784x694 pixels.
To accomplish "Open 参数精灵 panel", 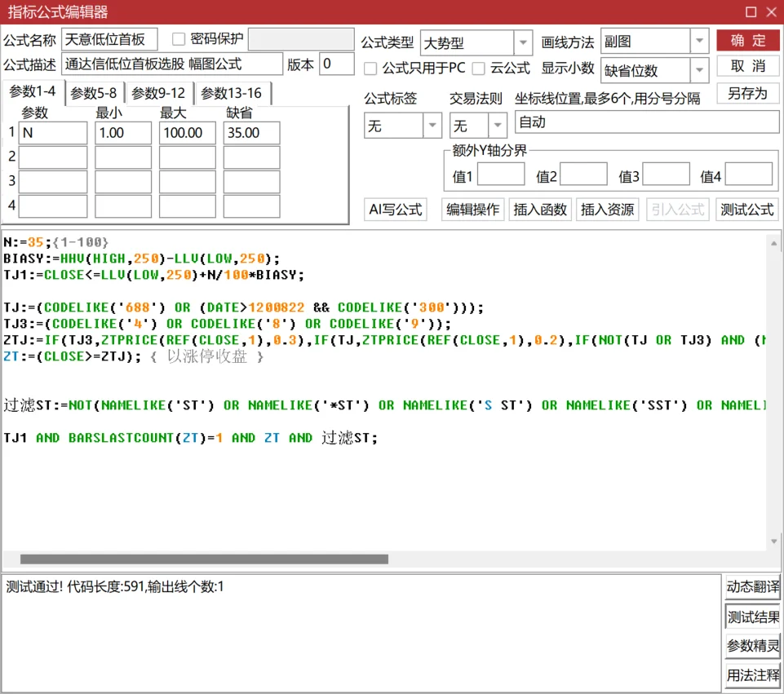I will tap(752, 646).
